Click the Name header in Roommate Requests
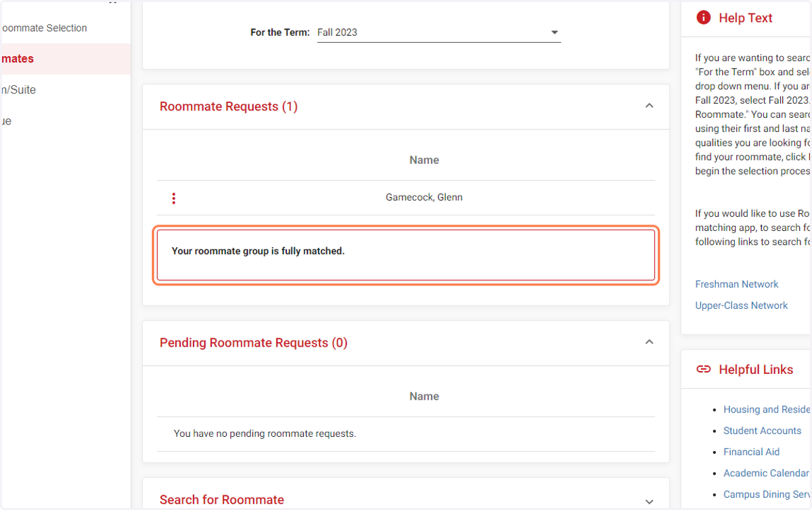Image resolution: width=812 pixels, height=510 pixels. click(424, 160)
